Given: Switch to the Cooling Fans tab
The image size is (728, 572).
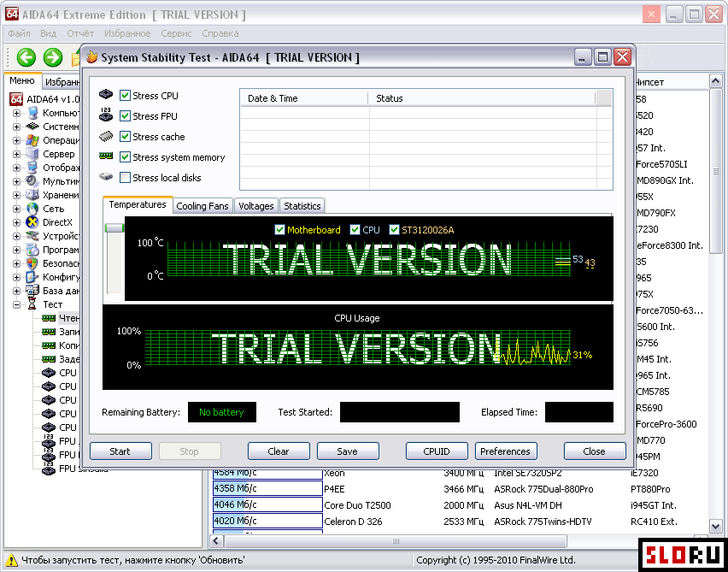Looking at the screenshot, I should tap(203, 206).
